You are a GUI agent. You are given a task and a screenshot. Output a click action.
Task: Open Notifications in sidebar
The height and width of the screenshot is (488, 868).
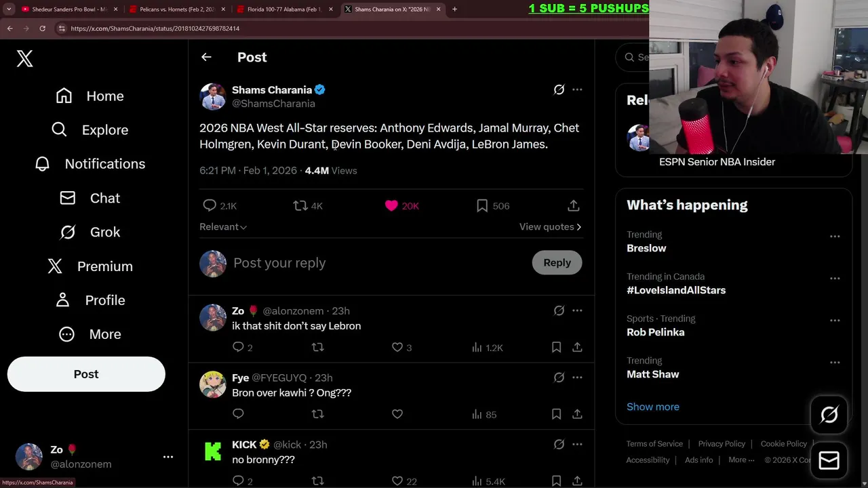tap(90, 164)
